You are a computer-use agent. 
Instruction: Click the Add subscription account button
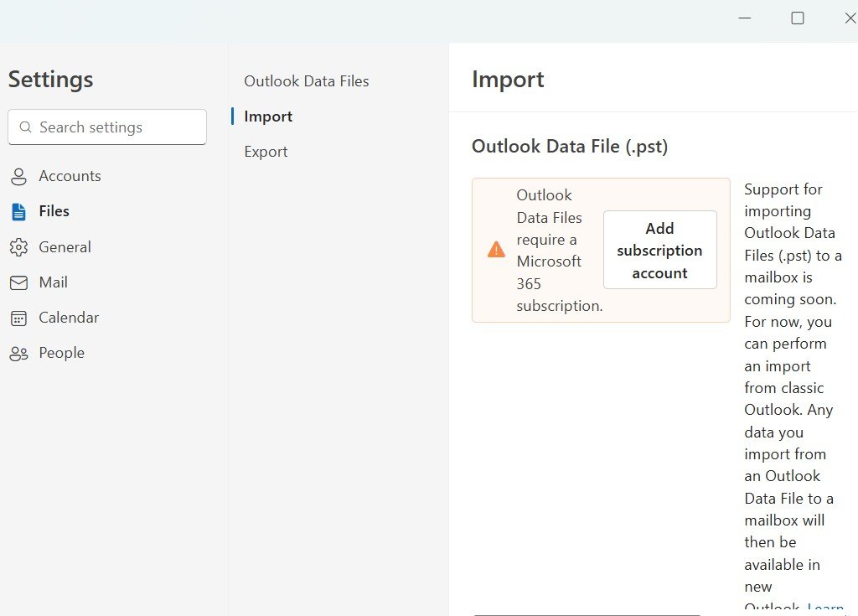click(x=659, y=250)
